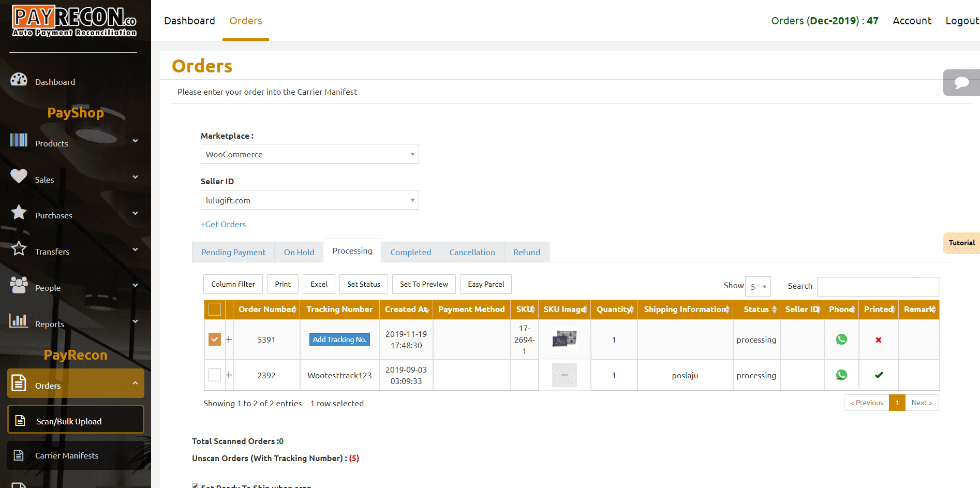Uncheck the checkbox for order 5391
The image size is (980, 488).
pos(215,339)
